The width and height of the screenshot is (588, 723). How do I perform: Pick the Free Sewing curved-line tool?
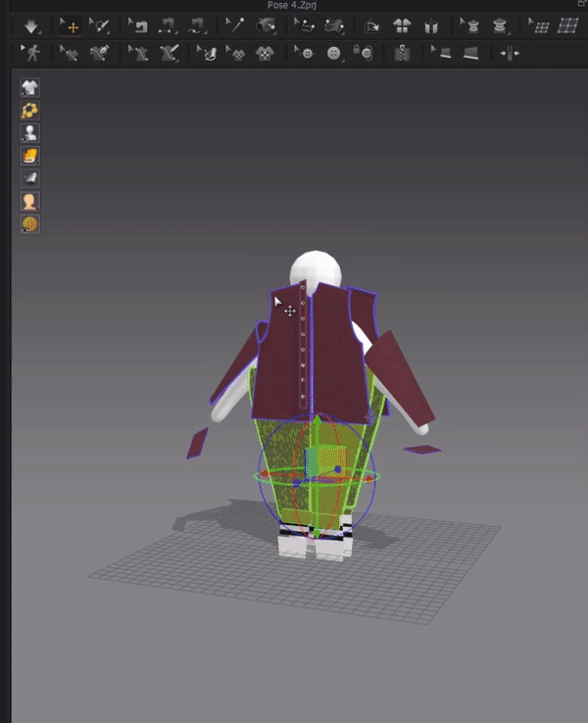pyautogui.click(x=197, y=25)
